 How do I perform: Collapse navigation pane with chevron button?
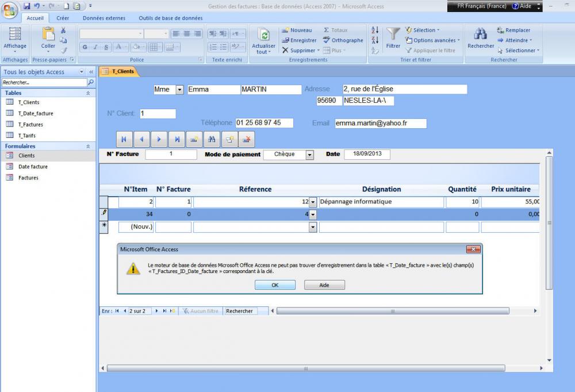(91, 72)
